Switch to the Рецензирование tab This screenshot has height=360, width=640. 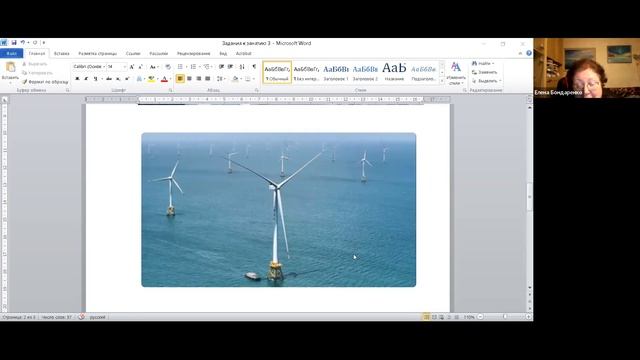point(193,53)
